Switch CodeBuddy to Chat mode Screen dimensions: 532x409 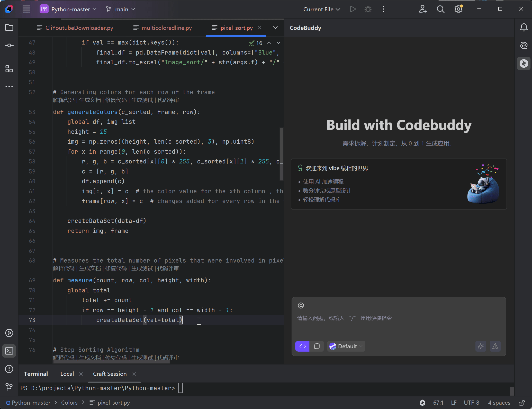(x=317, y=346)
